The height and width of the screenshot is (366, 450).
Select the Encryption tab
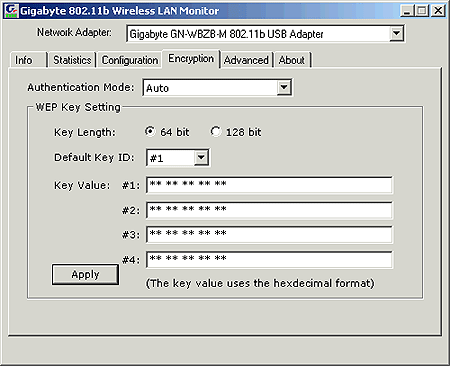pos(191,59)
